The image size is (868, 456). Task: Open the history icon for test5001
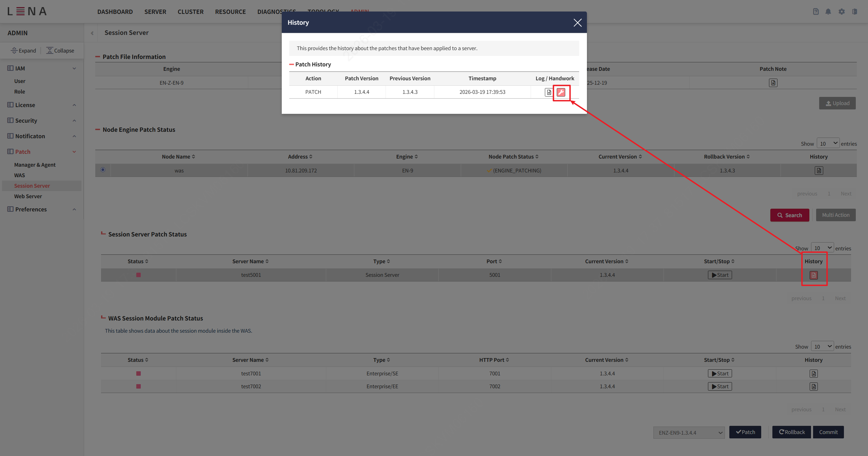click(x=813, y=275)
